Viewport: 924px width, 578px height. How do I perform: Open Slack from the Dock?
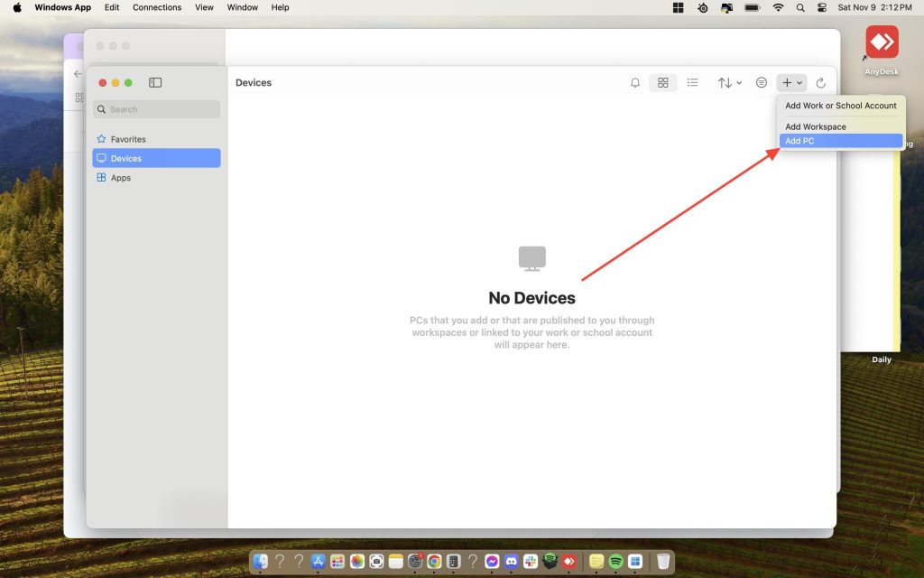(531, 561)
